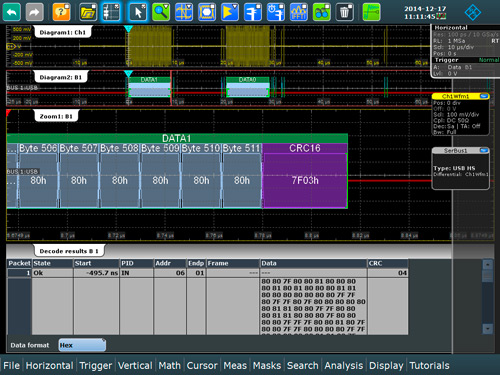
Task: Click the Ch1Wfm1 yellow signal label
Action: tap(455, 96)
